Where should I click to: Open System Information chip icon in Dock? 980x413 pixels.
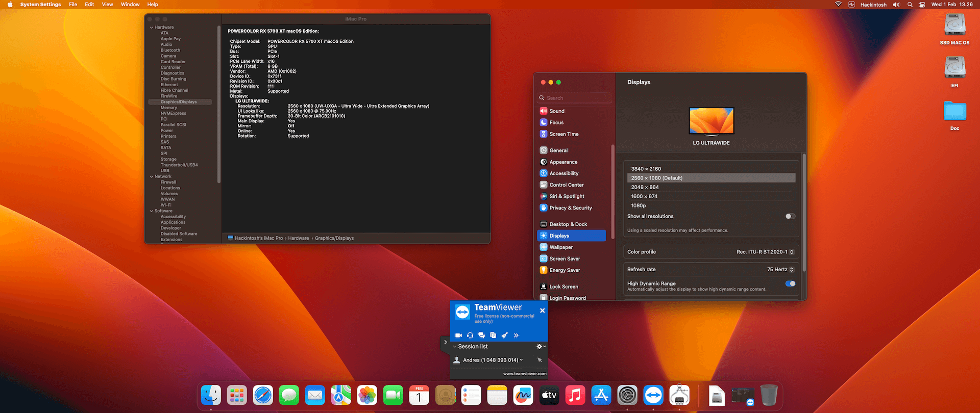click(679, 395)
